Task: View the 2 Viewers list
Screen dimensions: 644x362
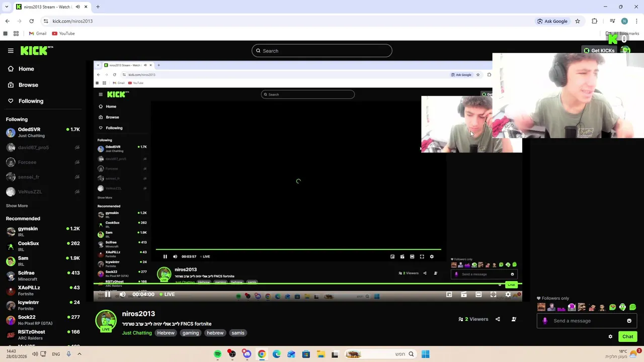Action: click(x=473, y=319)
